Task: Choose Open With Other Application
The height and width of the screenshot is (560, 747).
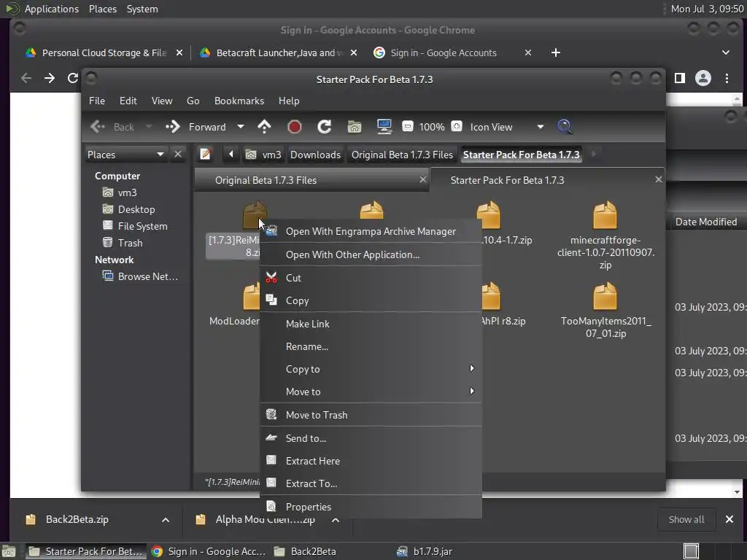Action: coord(371,254)
